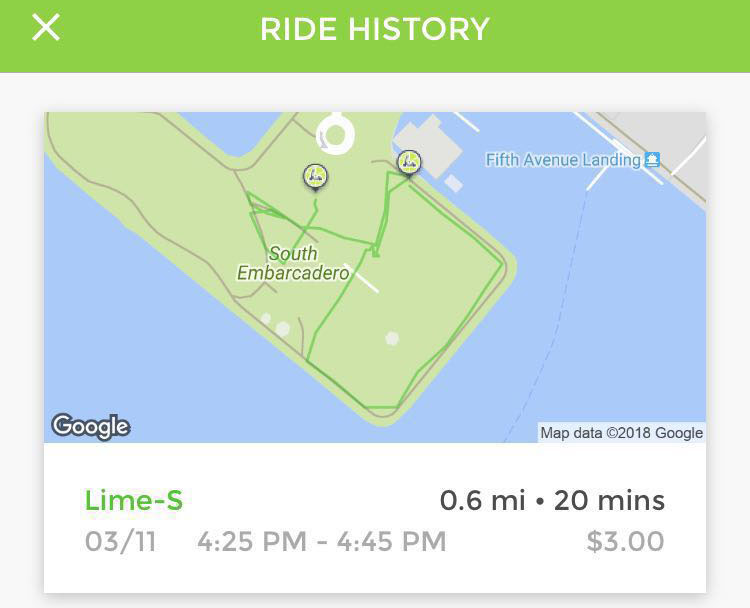The height and width of the screenshot is (608, 750).
Task: Tap the white circular roundabout on map
Action: pyautogui.click(x=336, y=135)
